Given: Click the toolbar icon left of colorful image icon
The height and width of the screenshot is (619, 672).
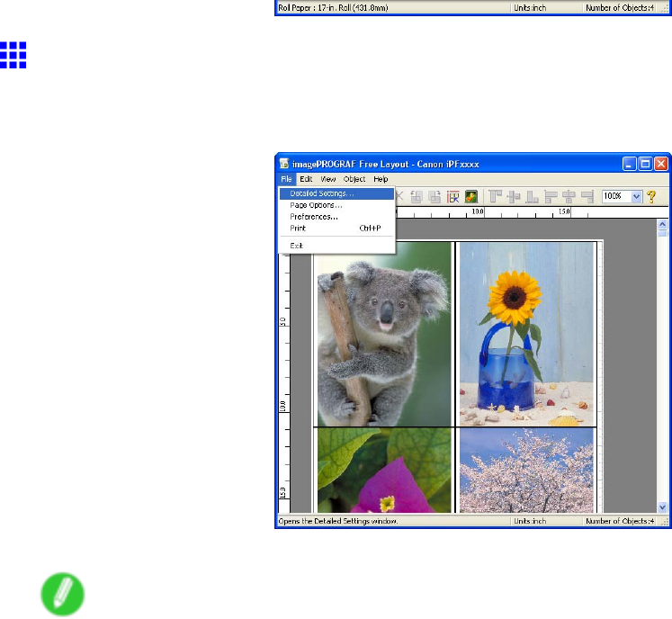Looking at the screenshot, I should pos(453,196).
